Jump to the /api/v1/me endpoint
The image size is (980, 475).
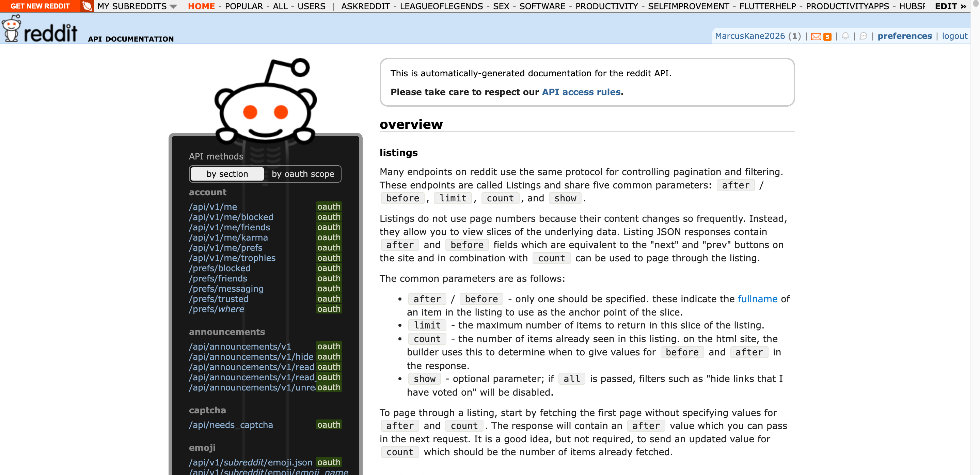tap(213, 207)
